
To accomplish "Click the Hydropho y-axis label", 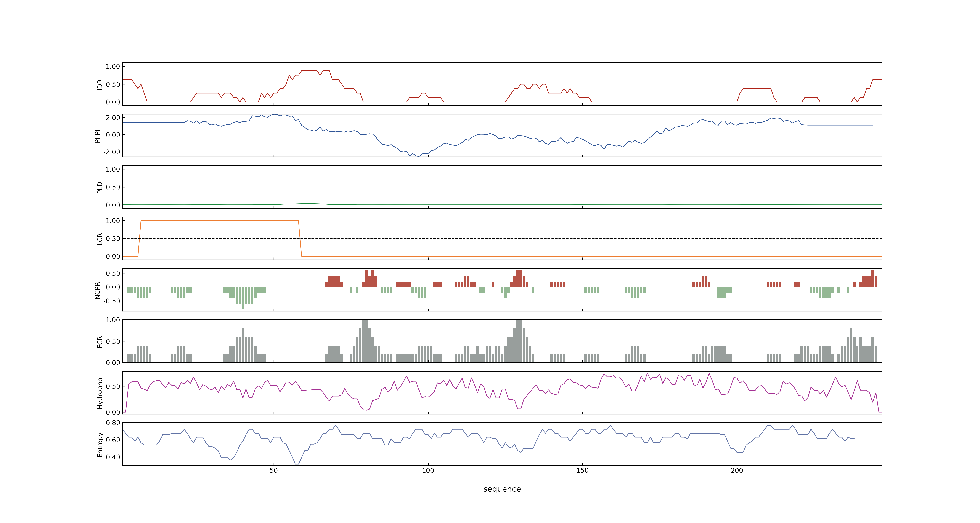I will 100,393.
